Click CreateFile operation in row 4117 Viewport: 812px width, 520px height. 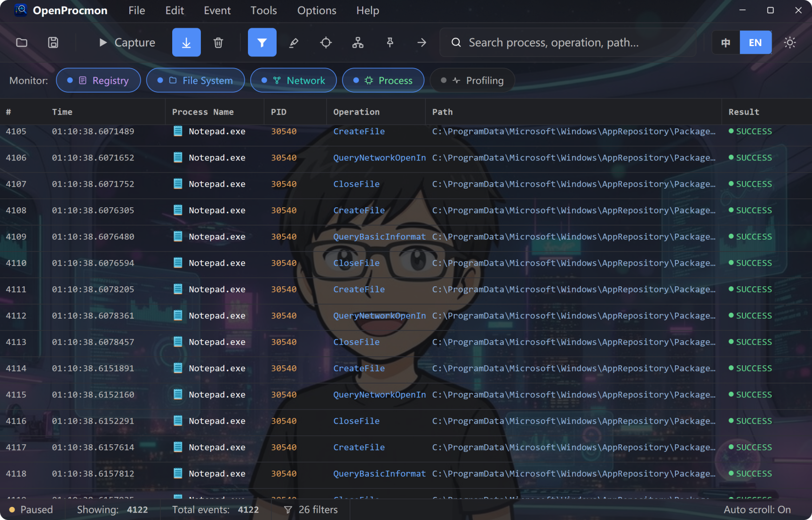pyautogui.click(x=359, y=447)
